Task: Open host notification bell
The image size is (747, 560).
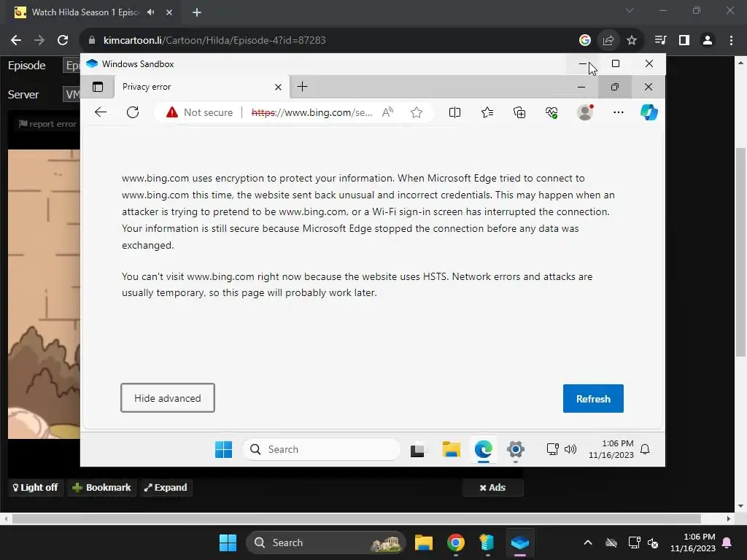Action: (727, 542)
